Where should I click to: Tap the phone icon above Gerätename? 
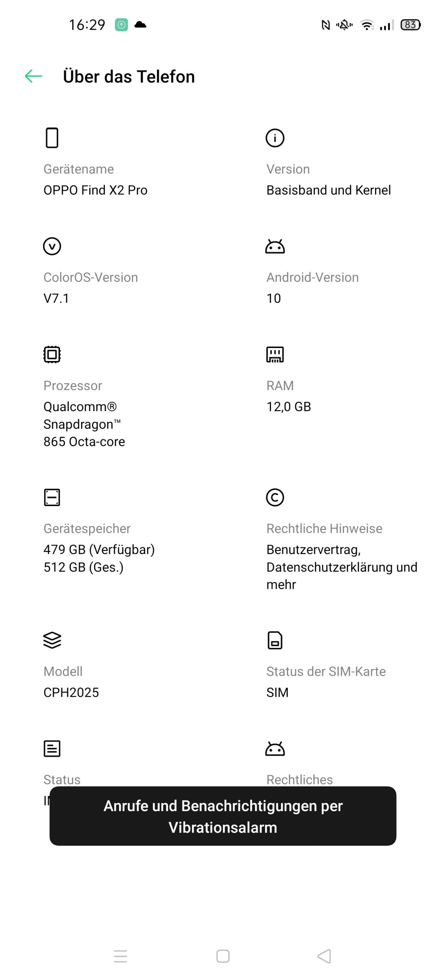click(52, 138)
